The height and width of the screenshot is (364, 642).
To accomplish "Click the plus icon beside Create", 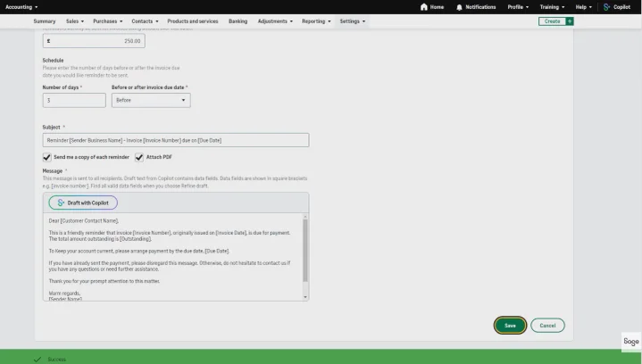I will [x=570, y=21].
